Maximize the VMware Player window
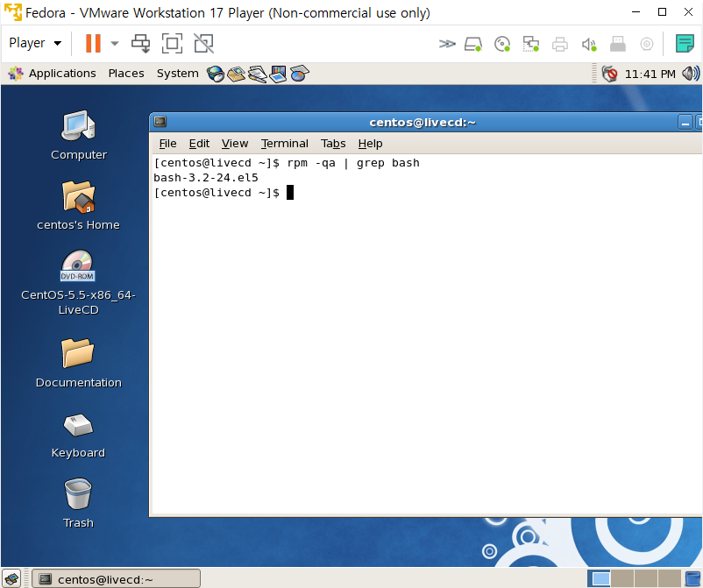Image resolution: width=703 pixels, height=588 pixels. [x=662, y=12]
